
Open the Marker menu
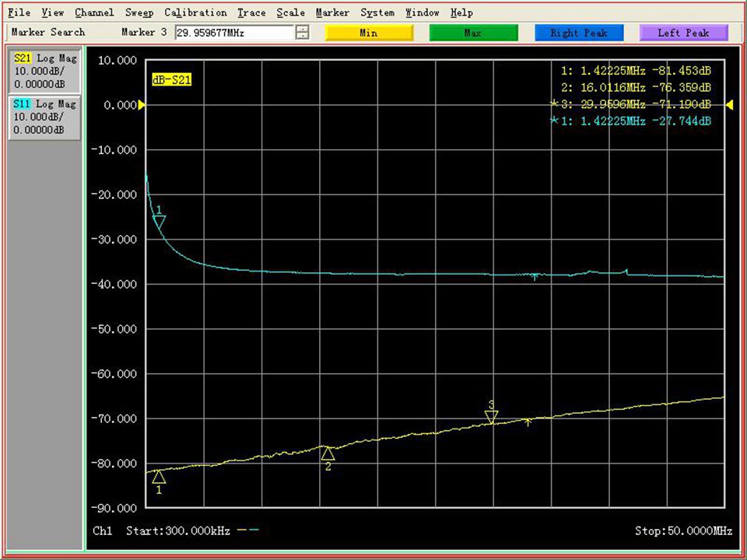332,12
